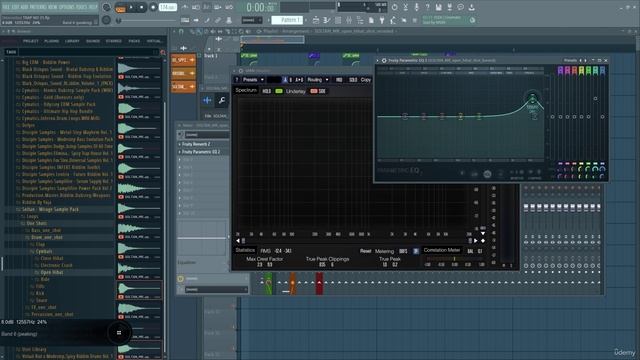Click the Reset button in Statistics

tap(365, 251)
